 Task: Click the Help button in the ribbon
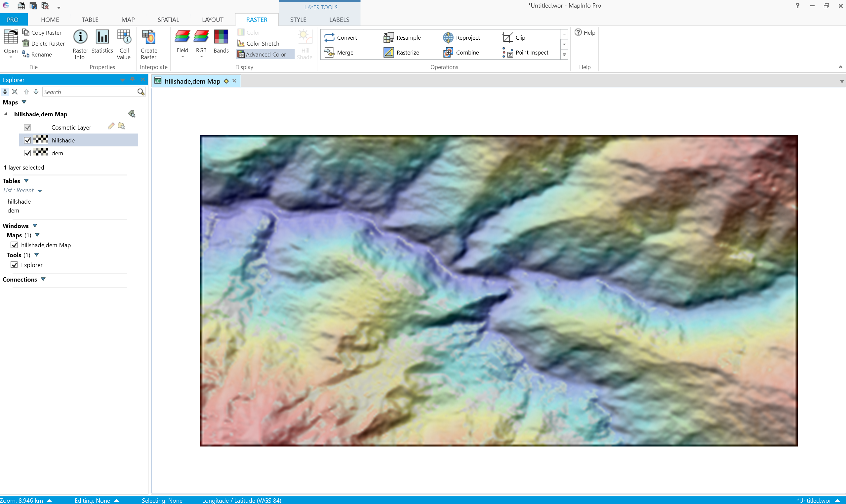[585, 33]
